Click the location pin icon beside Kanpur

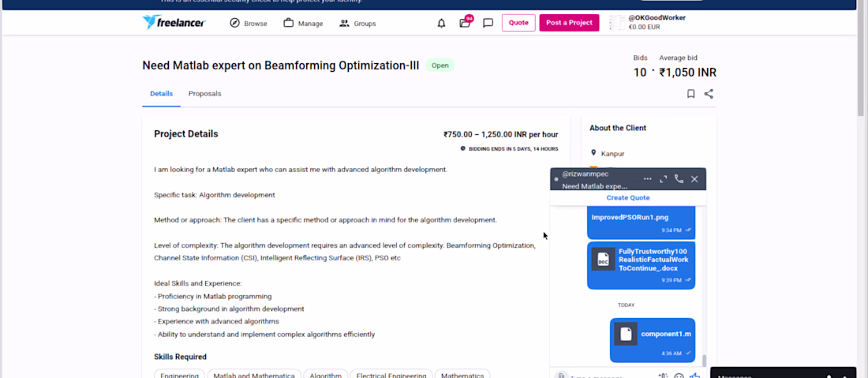pyautogui.click(x=593, y=153)
